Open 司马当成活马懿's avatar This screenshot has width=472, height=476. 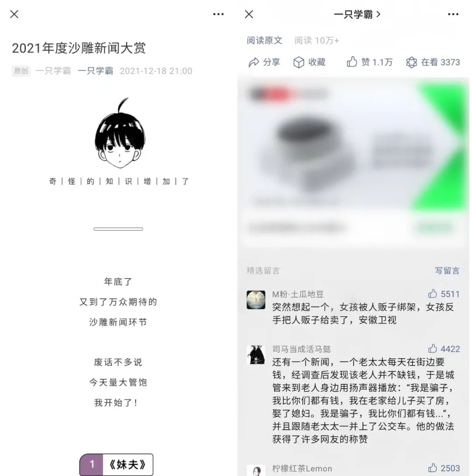(x=256, y=355)
